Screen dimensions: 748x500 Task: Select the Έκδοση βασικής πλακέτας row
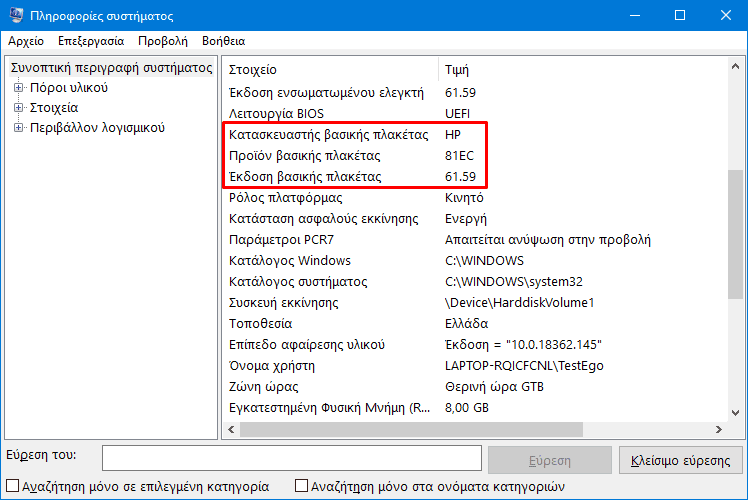click(x=475, y=177)
